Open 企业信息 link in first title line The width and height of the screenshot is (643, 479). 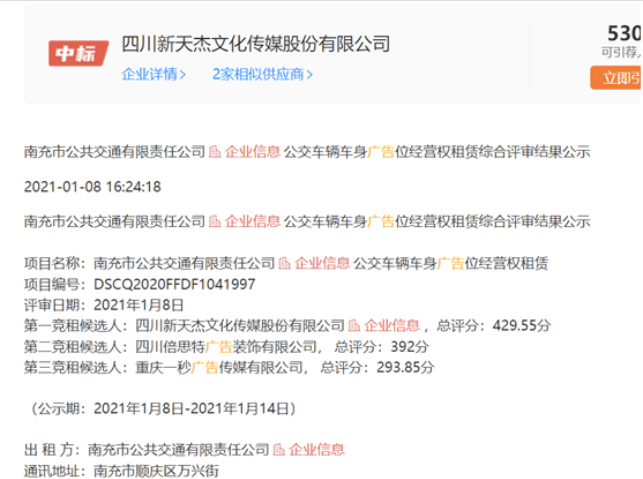[253, 152]
